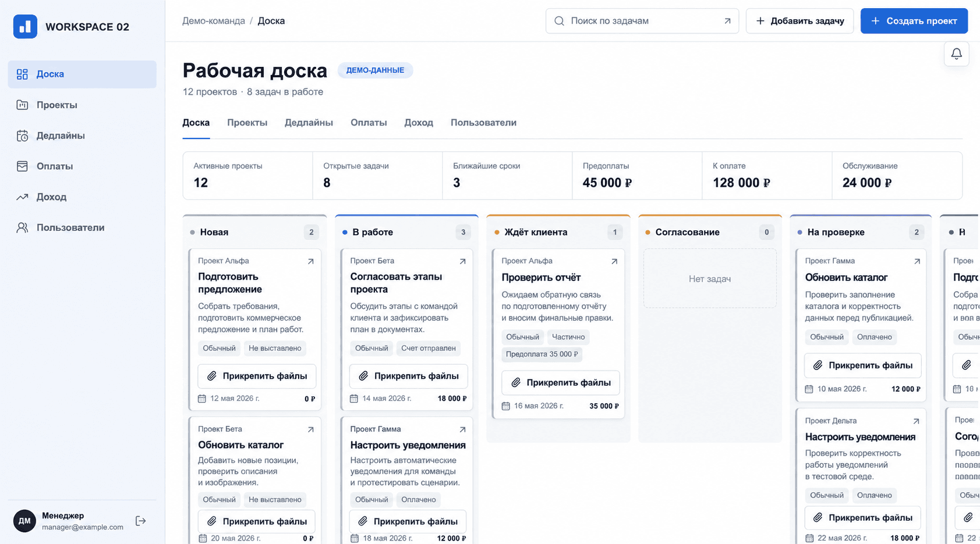Open card Проверить отчёт via arrow icon
This screenshot has height=544, width=980.
coord(614,261)
